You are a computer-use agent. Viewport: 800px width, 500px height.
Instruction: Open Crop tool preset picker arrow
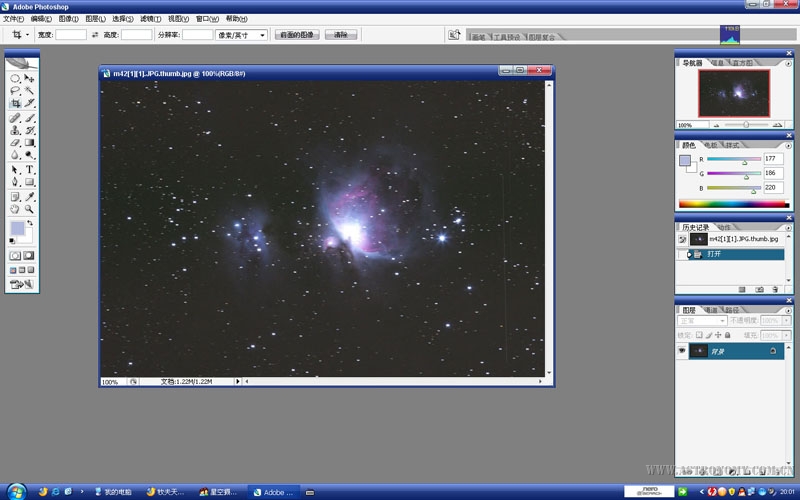click(27, 35)
